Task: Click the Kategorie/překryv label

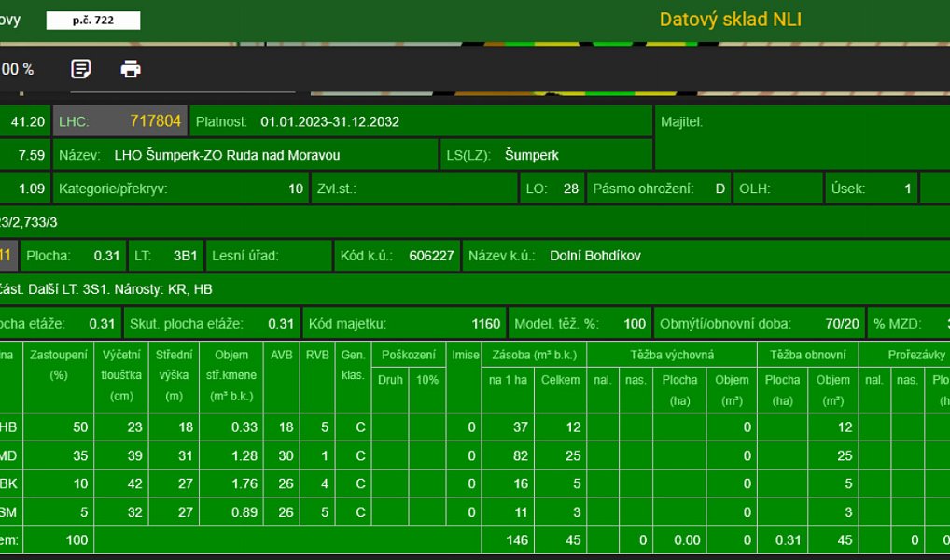Action: pyautogui.click(x=113, y=189)
